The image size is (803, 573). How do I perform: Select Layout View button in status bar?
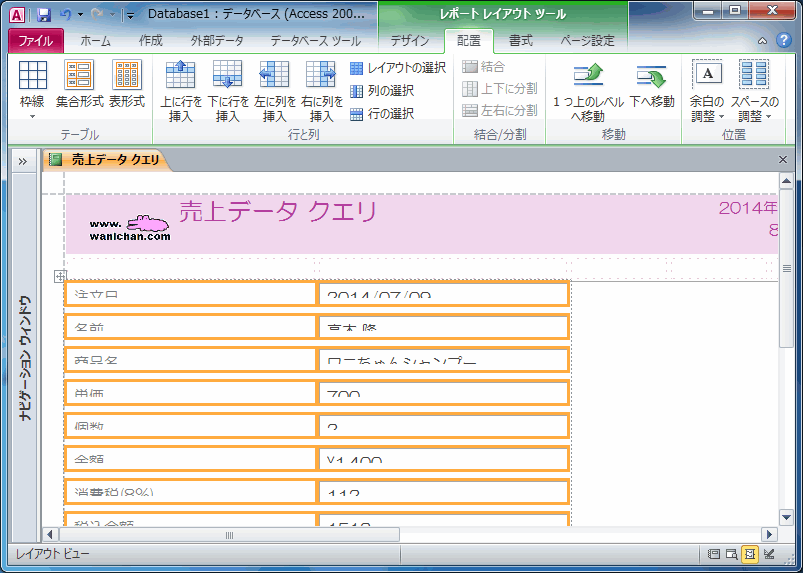pyautogui.click(x=750, y=554)
